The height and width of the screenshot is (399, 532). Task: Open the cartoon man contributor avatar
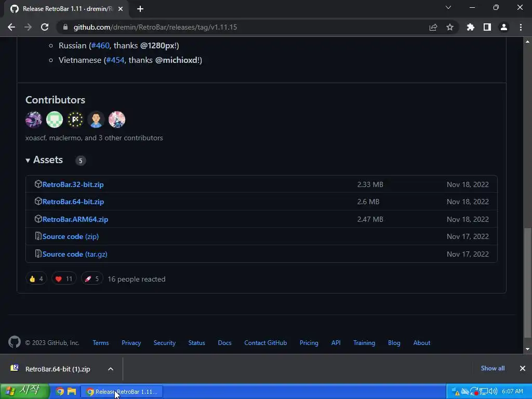96,119
